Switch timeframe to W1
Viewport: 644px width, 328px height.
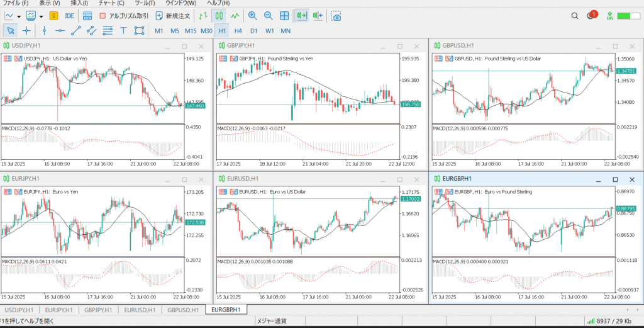tap(270, 31)
